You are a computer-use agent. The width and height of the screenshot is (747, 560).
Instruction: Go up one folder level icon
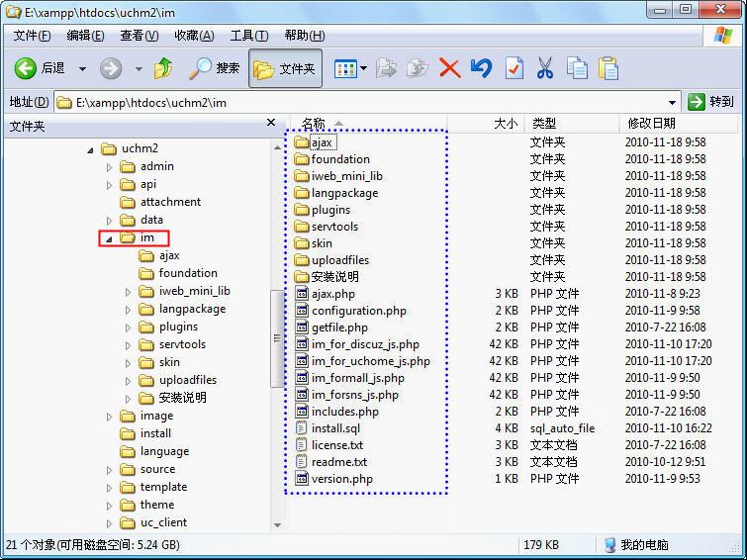click(x=163, y=68)
